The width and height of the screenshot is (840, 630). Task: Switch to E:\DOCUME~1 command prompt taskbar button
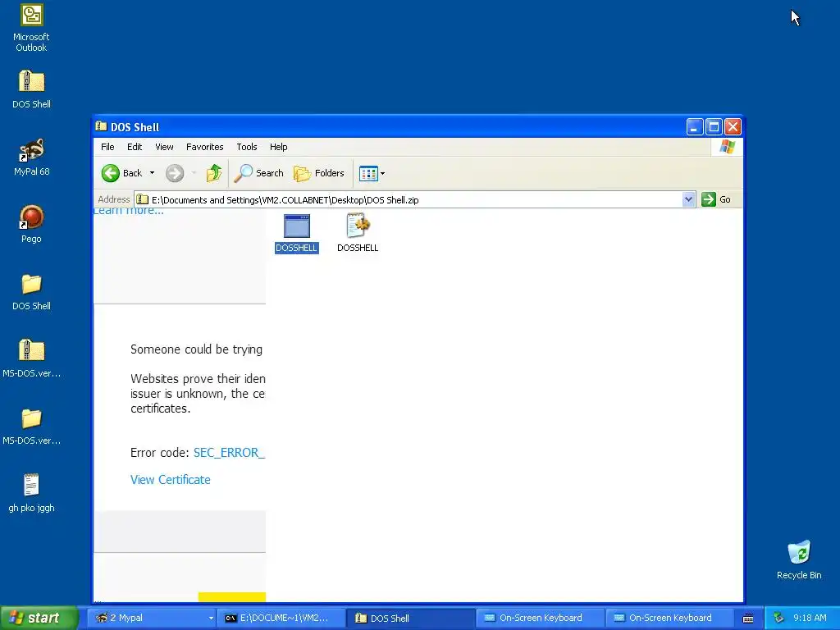pos(281,618)
